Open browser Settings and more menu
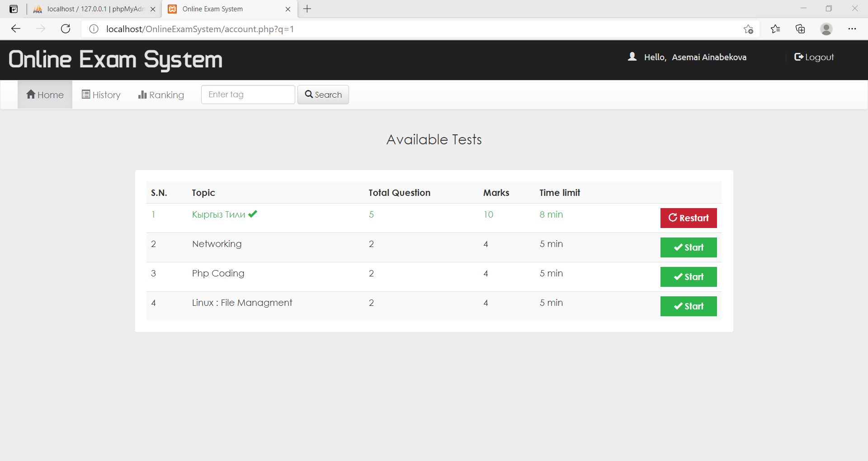This screenshot has width=868, height=461. click(852, 29)
